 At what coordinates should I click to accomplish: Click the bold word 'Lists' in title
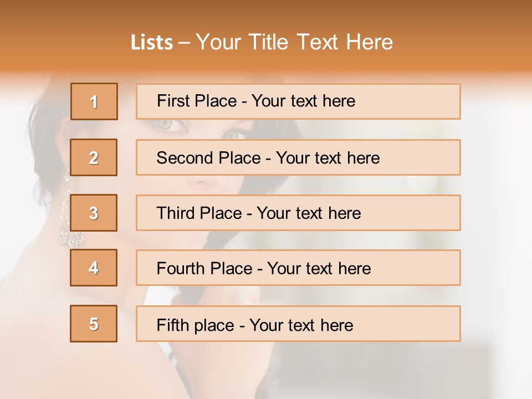(152, 43)
